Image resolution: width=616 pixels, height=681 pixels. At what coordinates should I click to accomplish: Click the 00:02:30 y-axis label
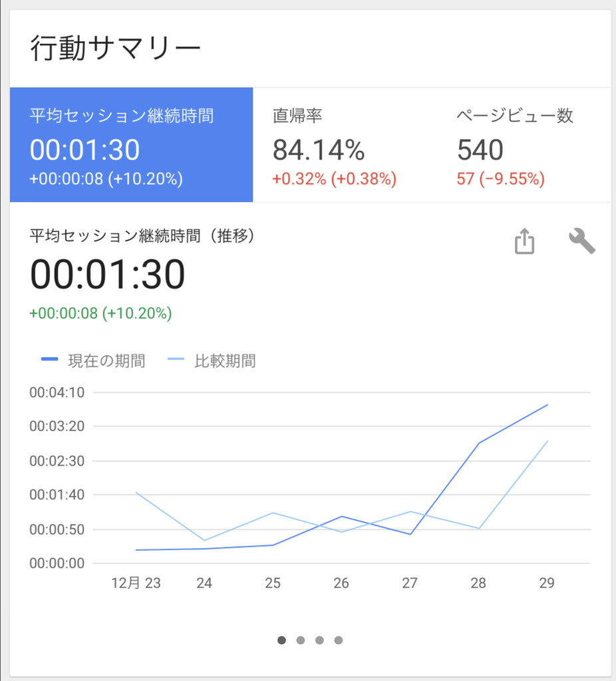pos(57,461)
